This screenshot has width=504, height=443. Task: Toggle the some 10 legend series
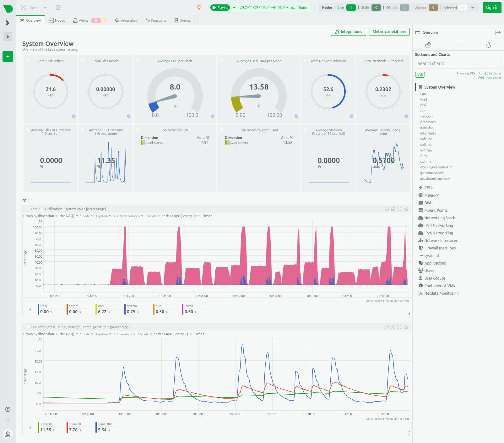coord(46,427)
